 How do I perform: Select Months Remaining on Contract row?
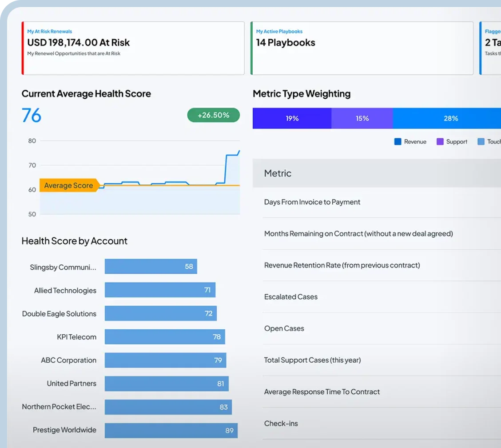[x=358, y=233]
